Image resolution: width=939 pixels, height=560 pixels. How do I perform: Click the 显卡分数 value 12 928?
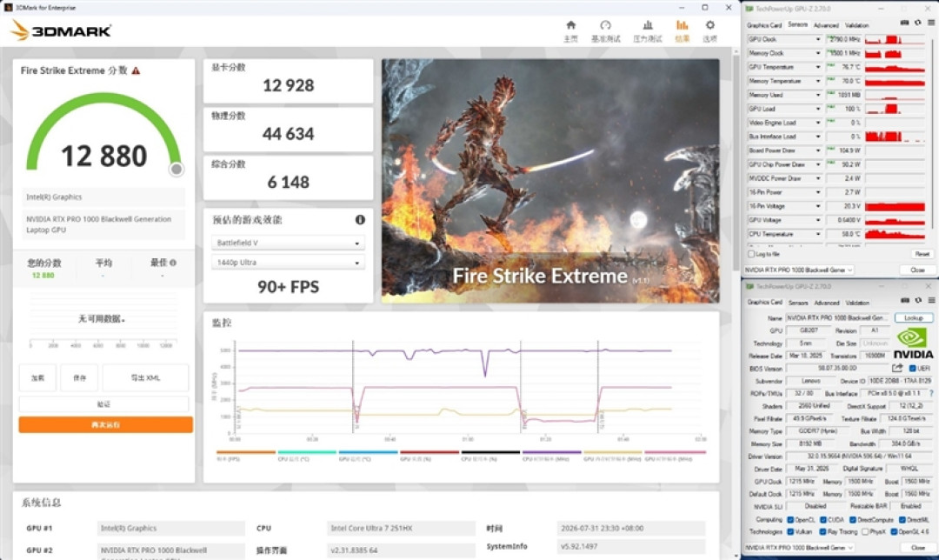click(x=288, y=85)
